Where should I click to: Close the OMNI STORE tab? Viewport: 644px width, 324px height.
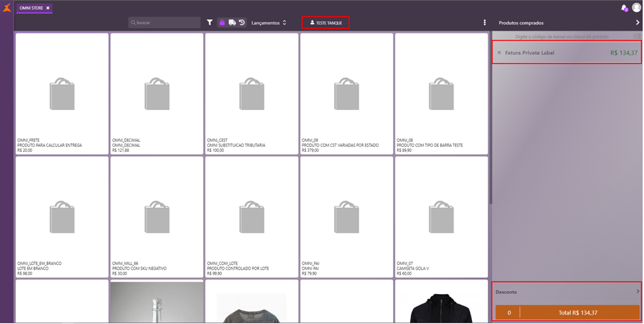pos(48,8)
